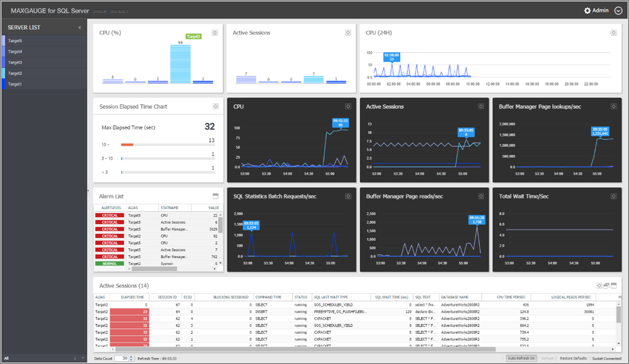Screen dimensions: 629x364
Task: Open Session Elapsed Time Chart settings
Action: click(x=215, y=107)
